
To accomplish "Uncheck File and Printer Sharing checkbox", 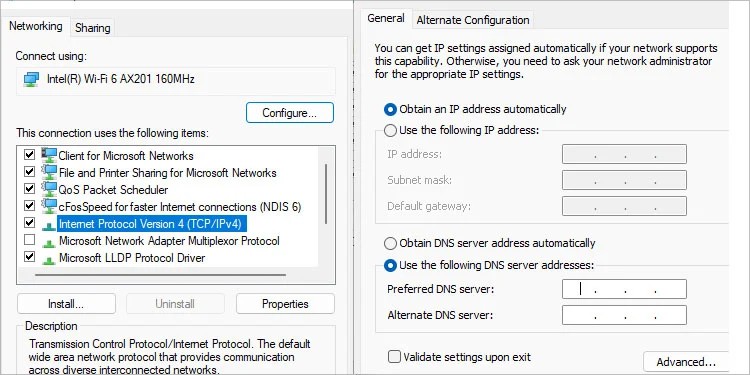I will [30, 172].
